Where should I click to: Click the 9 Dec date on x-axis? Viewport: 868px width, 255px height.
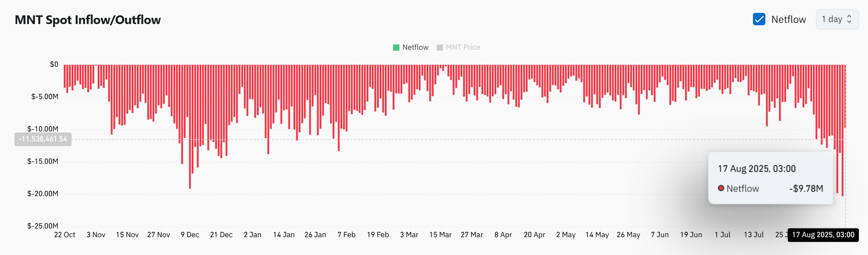coord(190,235)
